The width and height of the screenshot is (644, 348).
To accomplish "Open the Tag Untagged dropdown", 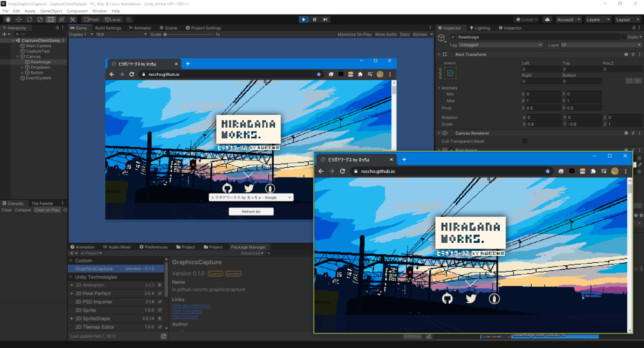I will coord(501,45).
